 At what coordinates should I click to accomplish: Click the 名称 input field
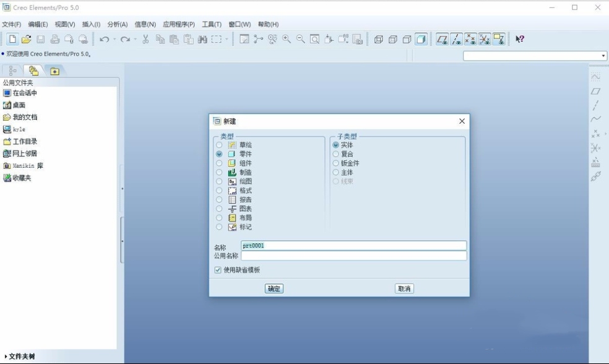click(x=354, y=246)
